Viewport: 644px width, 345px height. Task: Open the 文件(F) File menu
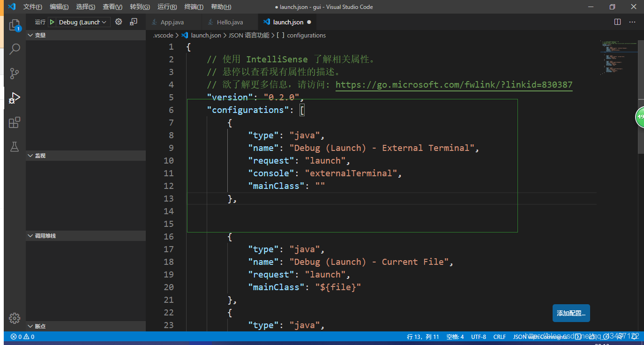32,7
